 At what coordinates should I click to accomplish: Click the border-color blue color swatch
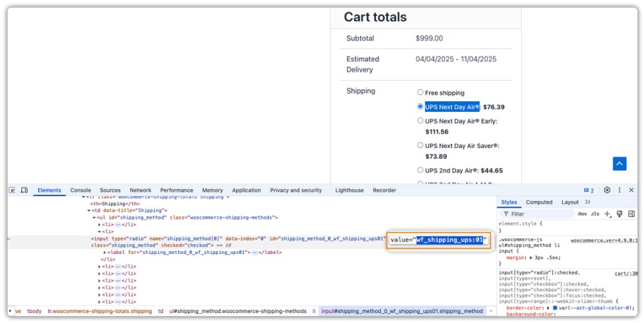[x=555, y=307]
